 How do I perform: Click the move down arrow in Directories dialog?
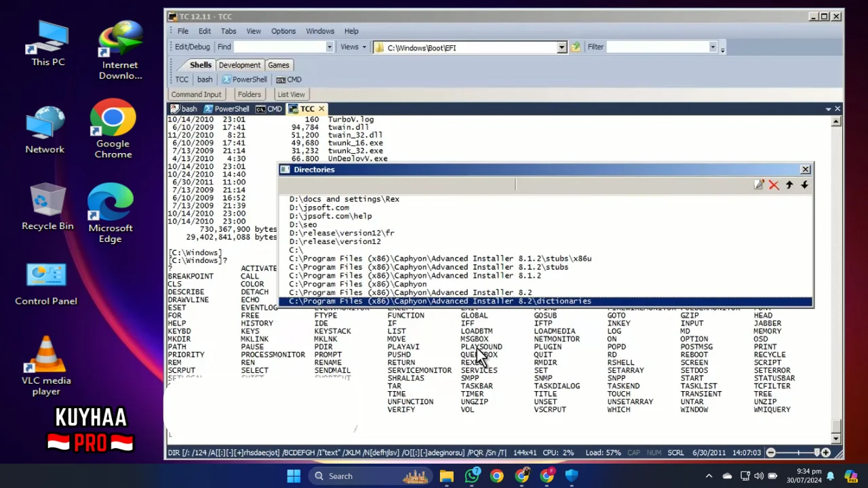click(804, 185)
